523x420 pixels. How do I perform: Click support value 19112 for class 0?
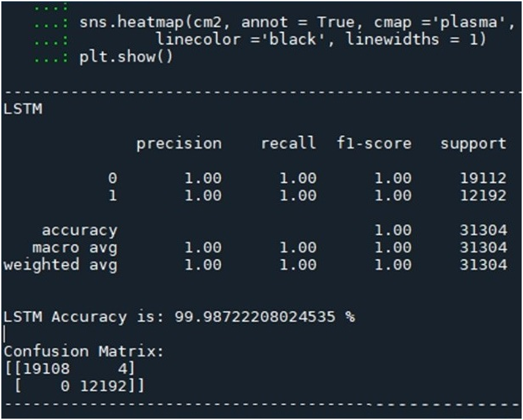tap(483, 178)
